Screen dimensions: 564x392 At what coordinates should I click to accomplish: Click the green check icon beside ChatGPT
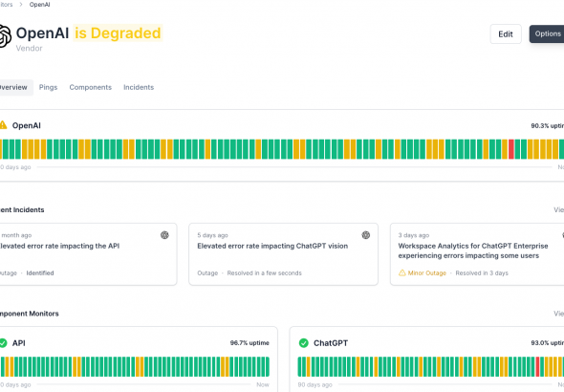[304, 343]
